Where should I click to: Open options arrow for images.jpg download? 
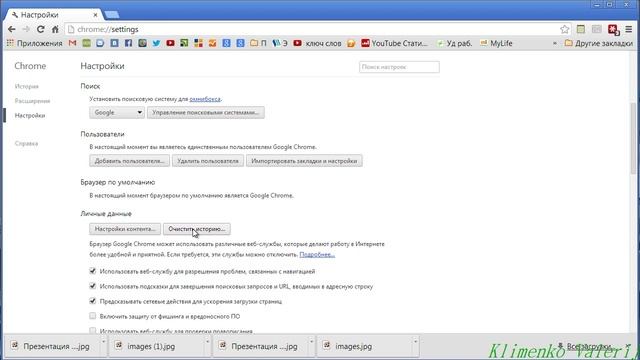(415, 342)
